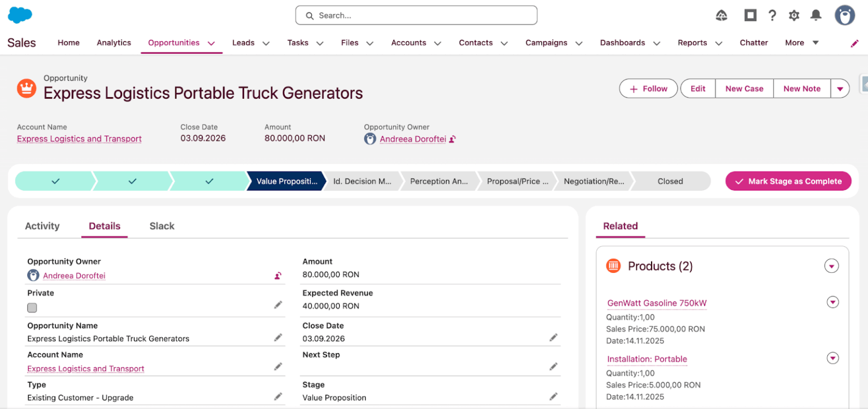Select the Value Proposition stage in path

click(285, 181)
